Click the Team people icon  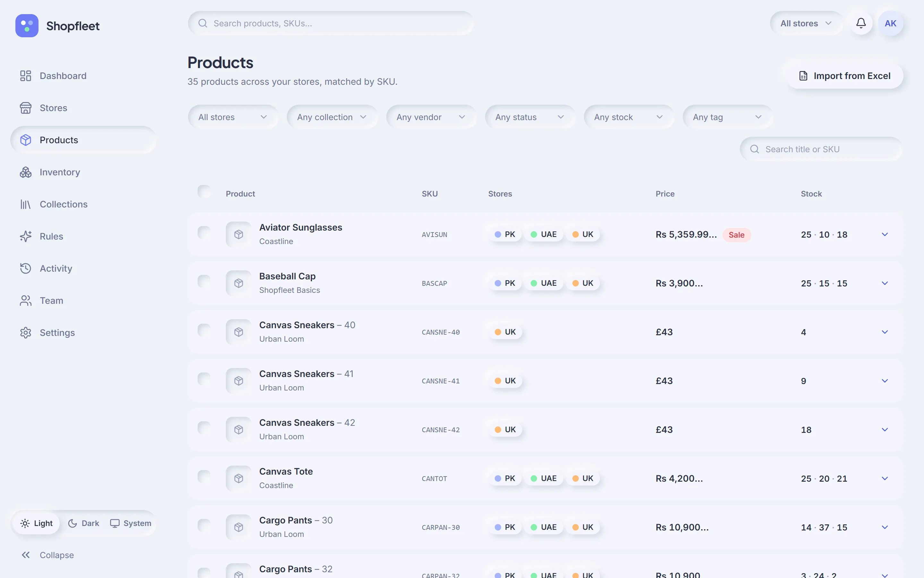coord(26,301)
